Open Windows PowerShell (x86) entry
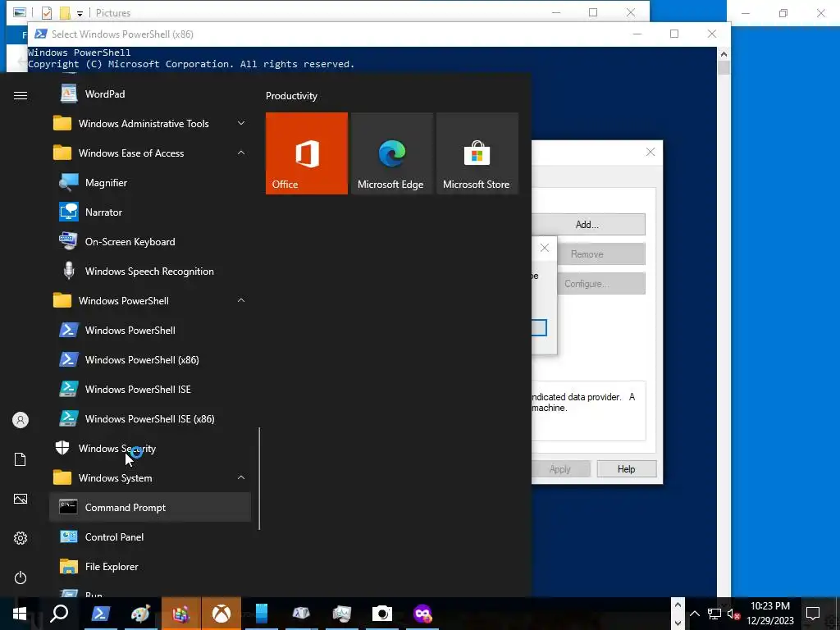This screenshot has height=630, width=840. pyautogui.click(x=150, y=359)
